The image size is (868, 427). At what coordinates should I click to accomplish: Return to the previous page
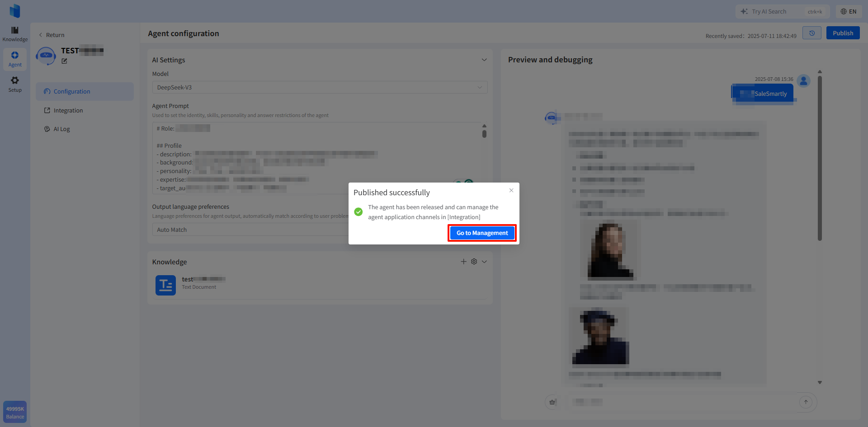click(x=52, y=35)
